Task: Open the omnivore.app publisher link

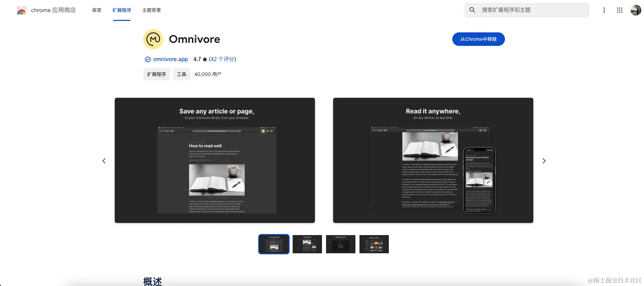Action: tap(170, 59)
